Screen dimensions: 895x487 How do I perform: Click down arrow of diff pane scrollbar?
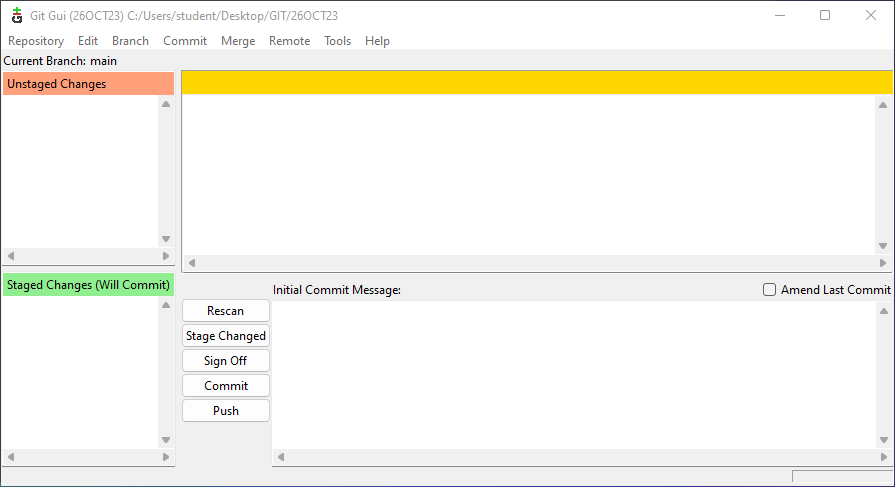883,246
